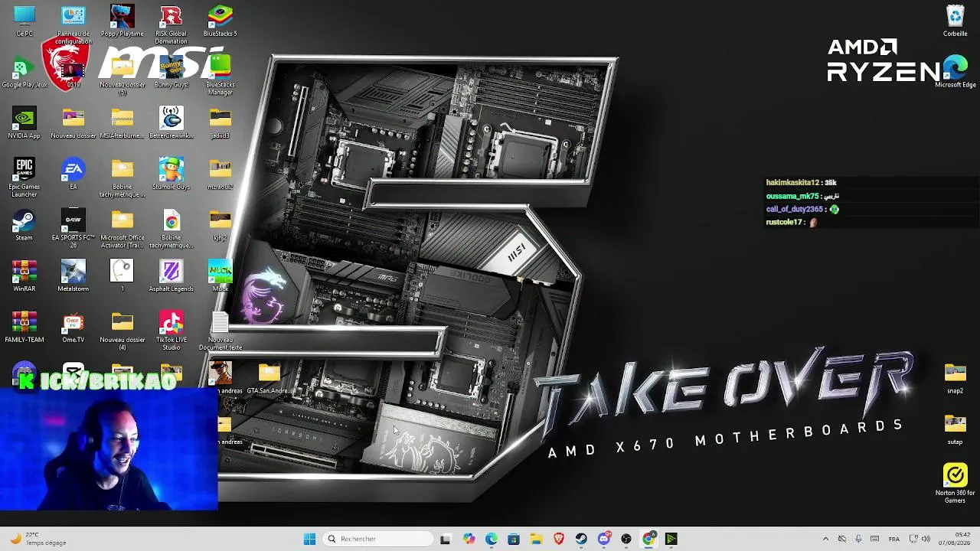Select the Nouveau dossier (4) folder
The width and height of the screenshot is (980, 551).
pyautogui.click(x=122, y=331)
